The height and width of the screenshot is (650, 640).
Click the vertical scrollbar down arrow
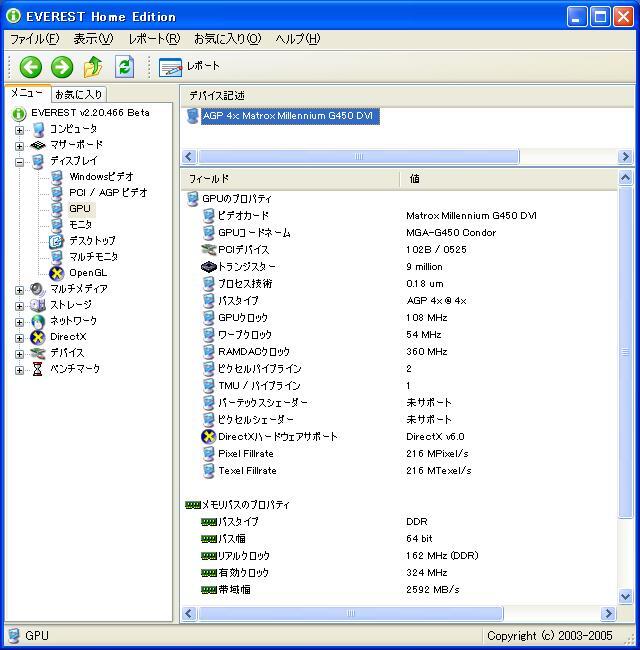[x=626, y=597]
